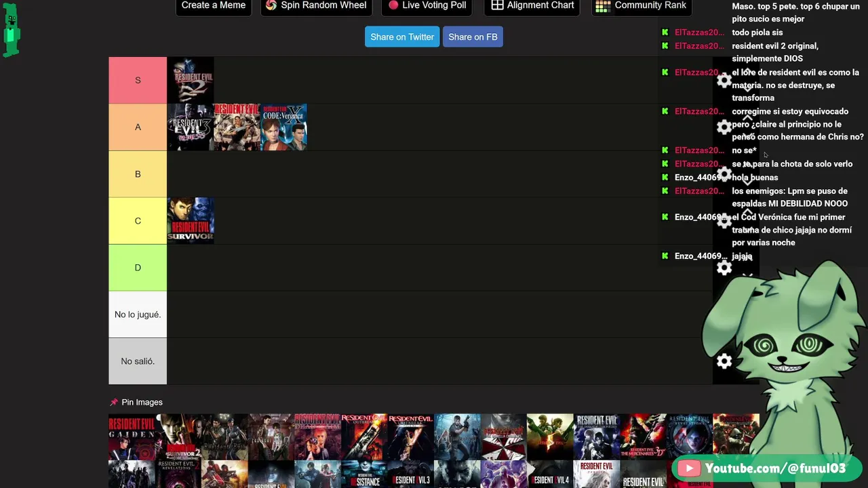Open settings gear for the D tier row
Screen dimensions: 868x488
[724, 268]
